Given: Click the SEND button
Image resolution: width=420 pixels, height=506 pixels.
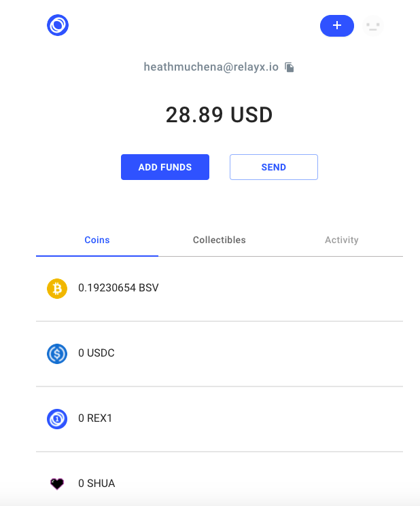Looking at the screenshot, I should [x=274, y=167].
